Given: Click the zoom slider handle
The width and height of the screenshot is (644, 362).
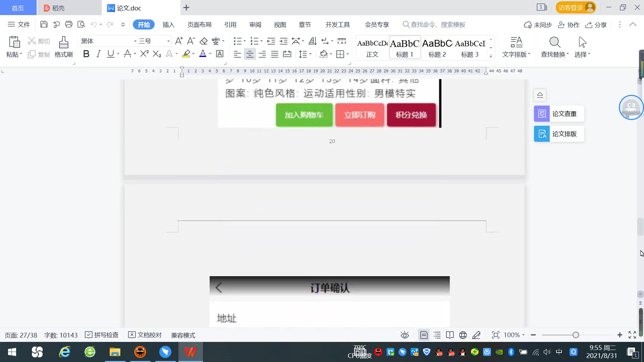Looking at the screenshot, I should coord(576,335).
